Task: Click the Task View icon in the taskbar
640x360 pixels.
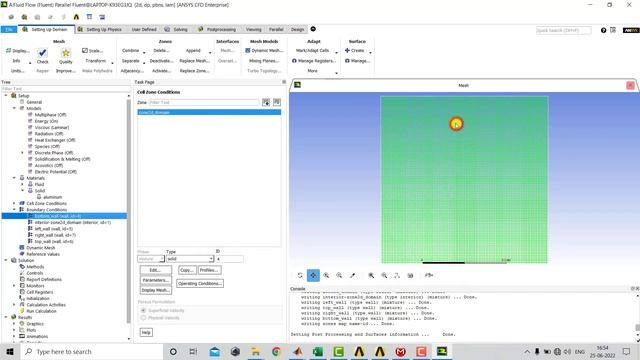Action: [x=193, y=351]
